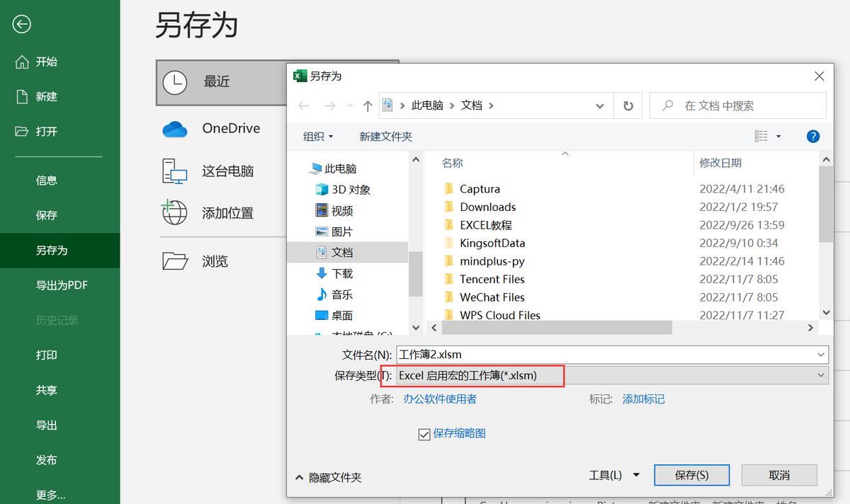Click the blue help question mark icon
The height and width of the screenshot is (504, 850).
[812, 137]
